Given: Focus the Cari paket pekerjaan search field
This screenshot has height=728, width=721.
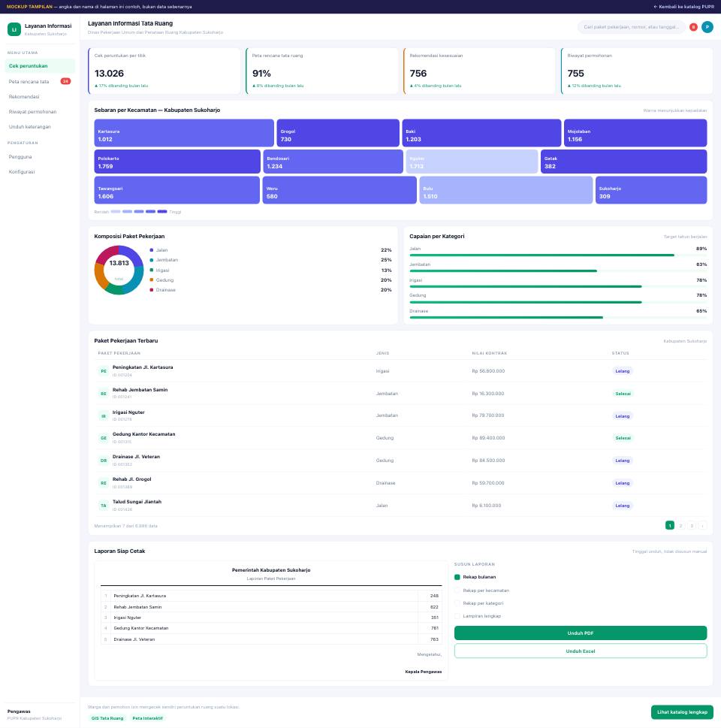Looking at the screenshot, I should tap(632, 27).
